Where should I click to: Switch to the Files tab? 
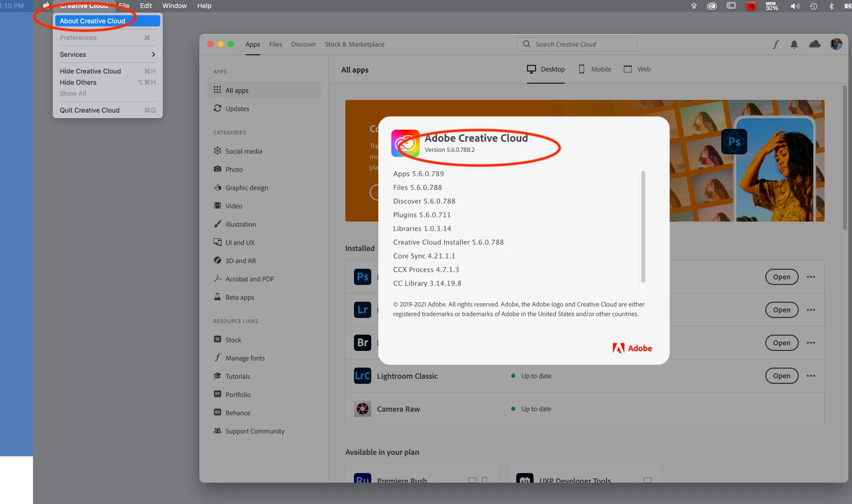(275, 44)
